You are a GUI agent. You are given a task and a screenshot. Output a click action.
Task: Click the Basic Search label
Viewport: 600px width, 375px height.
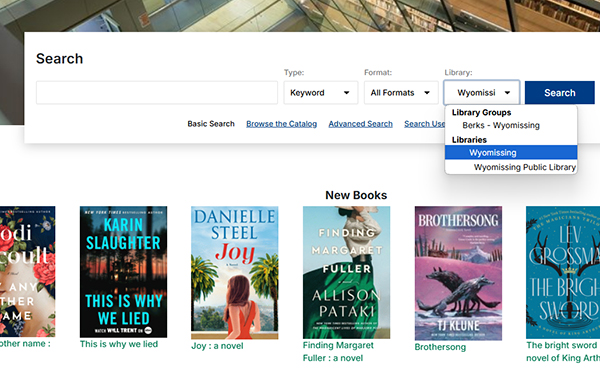211,124
